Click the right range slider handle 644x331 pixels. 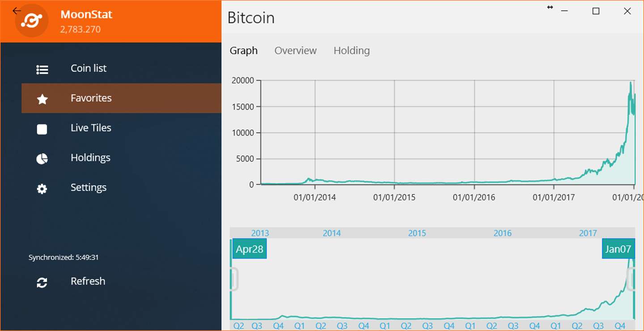[x=631, y=279]
